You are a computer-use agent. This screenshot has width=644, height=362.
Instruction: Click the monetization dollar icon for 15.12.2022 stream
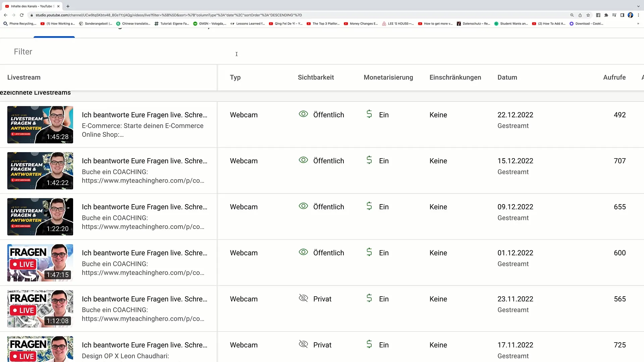(x=369, y=160)
